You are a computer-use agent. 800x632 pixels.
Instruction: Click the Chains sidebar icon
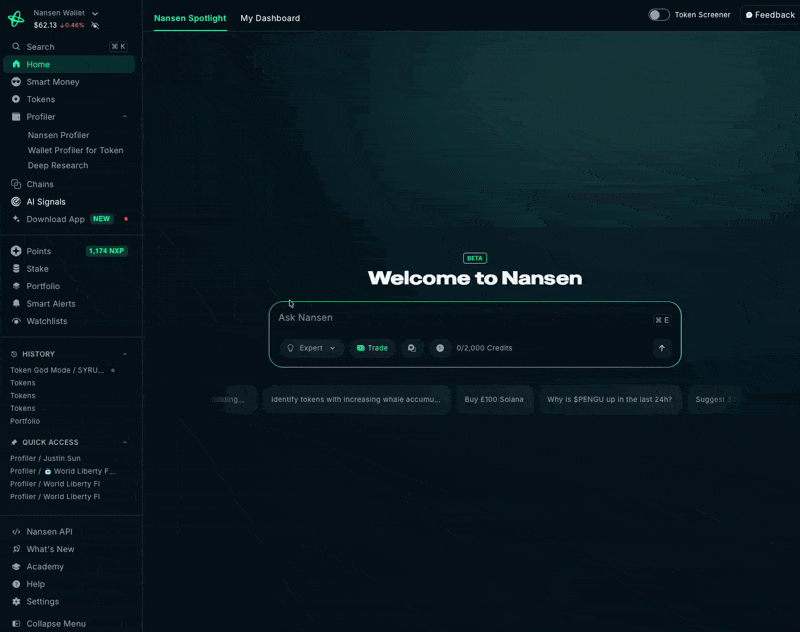(x=16, y=184)
